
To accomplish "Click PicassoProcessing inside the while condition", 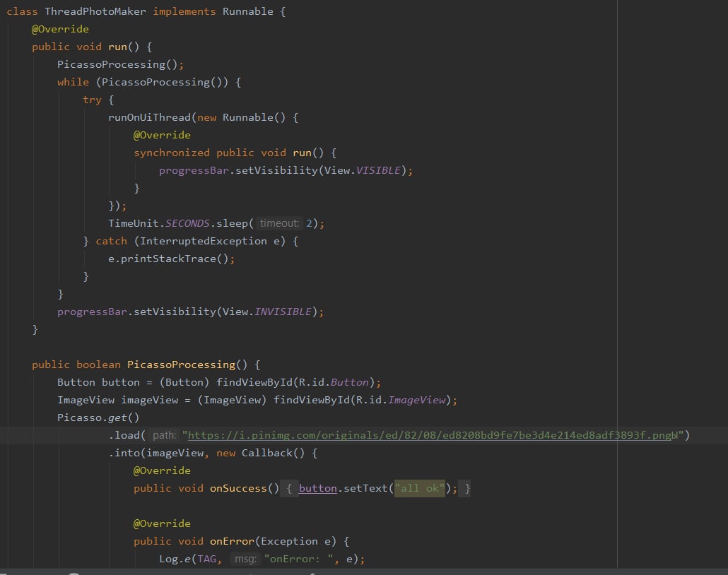I will [x=155, y=82].
